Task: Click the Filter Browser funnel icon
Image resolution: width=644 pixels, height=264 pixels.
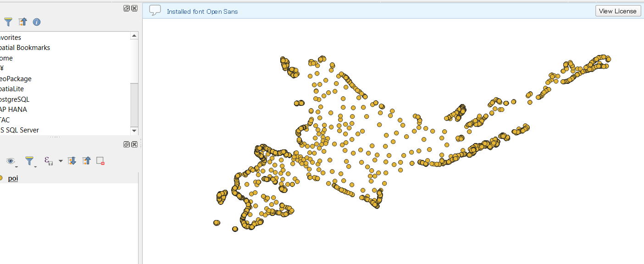Action: (x=8, y=22)
